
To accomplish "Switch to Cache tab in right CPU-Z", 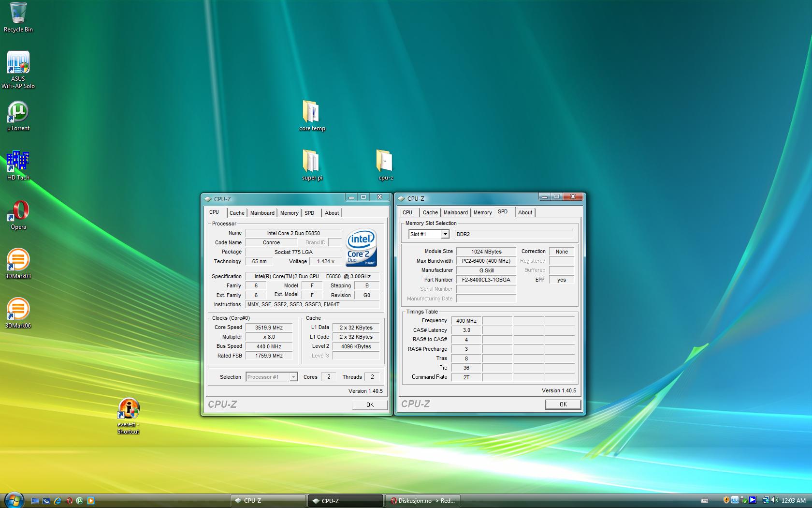I will coord(430,212).
